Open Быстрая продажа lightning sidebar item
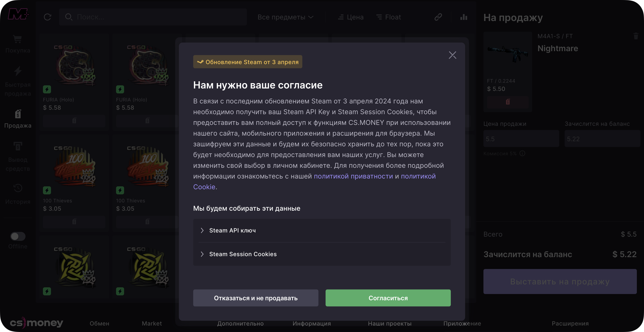 [x=17, y=81]
